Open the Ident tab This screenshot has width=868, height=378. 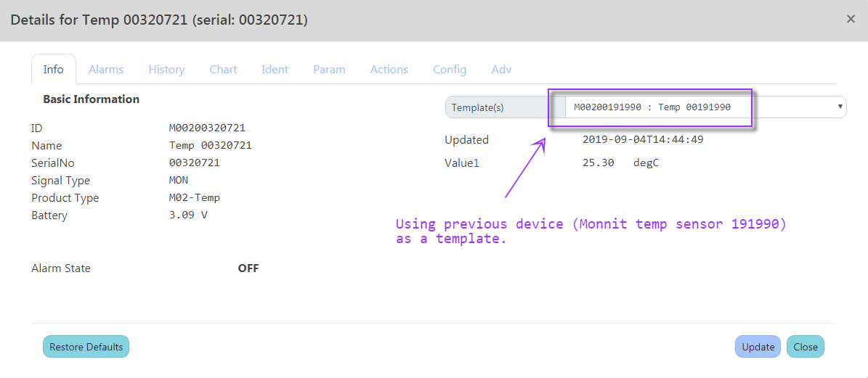pyautogui.click(x=275, y=70)
